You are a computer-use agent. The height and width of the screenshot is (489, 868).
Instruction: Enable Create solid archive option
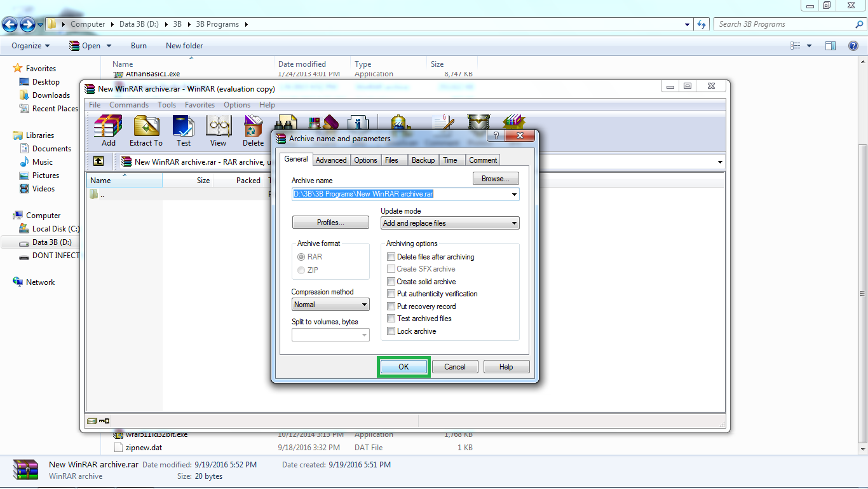[391, 282]
